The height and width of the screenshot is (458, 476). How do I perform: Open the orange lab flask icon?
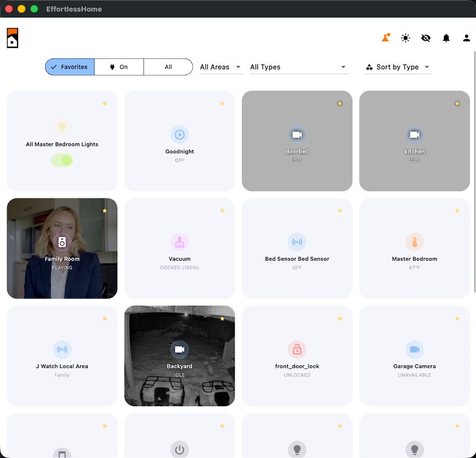pos(385,38)
